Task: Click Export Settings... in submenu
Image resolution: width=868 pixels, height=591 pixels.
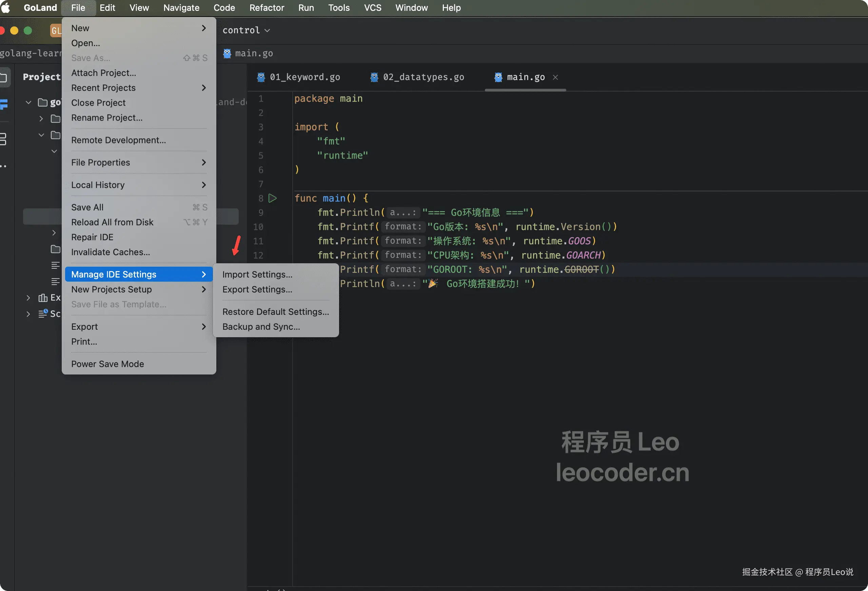Action: click(x=276, y=289)
